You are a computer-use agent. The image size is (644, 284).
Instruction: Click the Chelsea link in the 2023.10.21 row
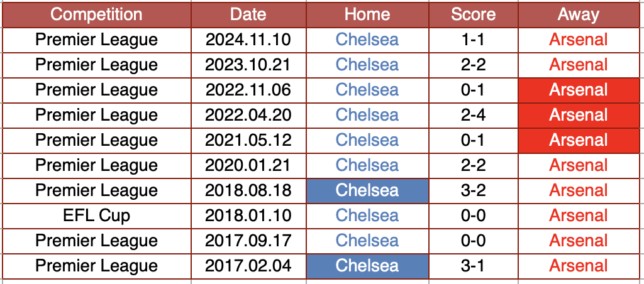tap(367, 65)
